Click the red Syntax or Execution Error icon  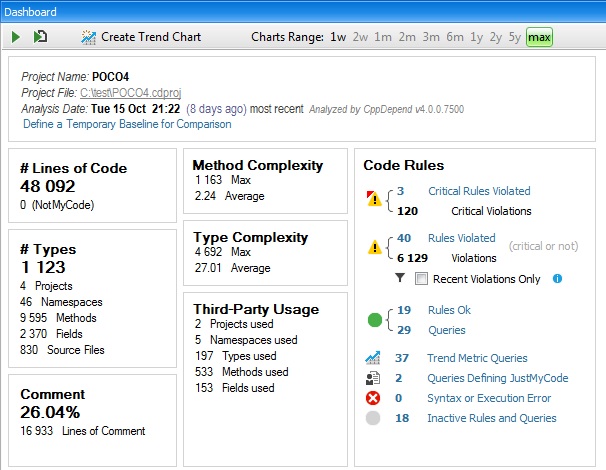[373, 398]
